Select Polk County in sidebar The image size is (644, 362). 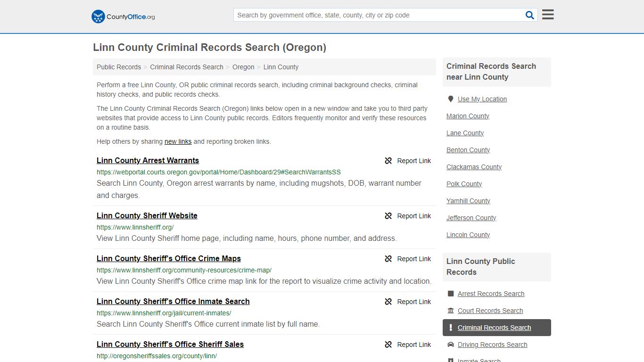coord(464,184)
